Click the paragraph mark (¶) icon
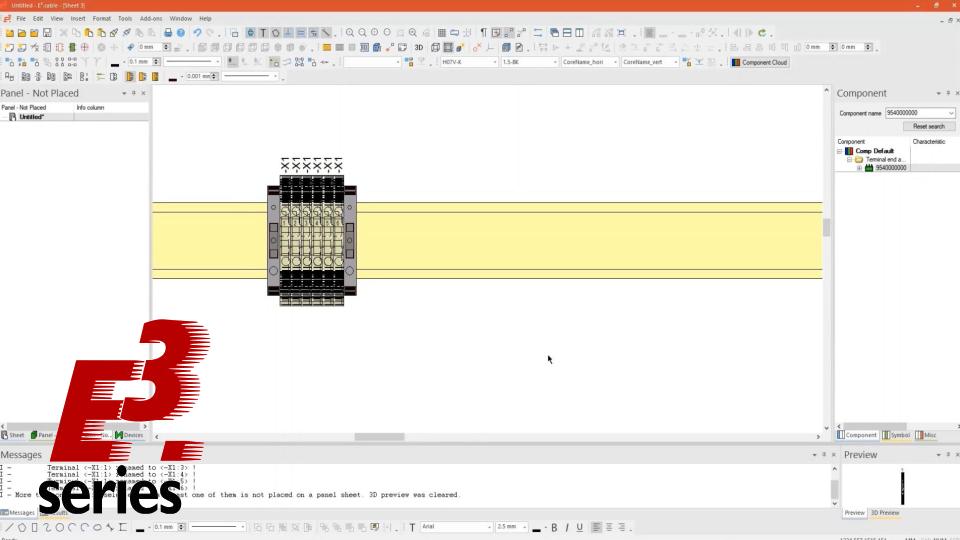Image resolution: width=960 pixels, height=540 pixels. click(x=483, y=33)
